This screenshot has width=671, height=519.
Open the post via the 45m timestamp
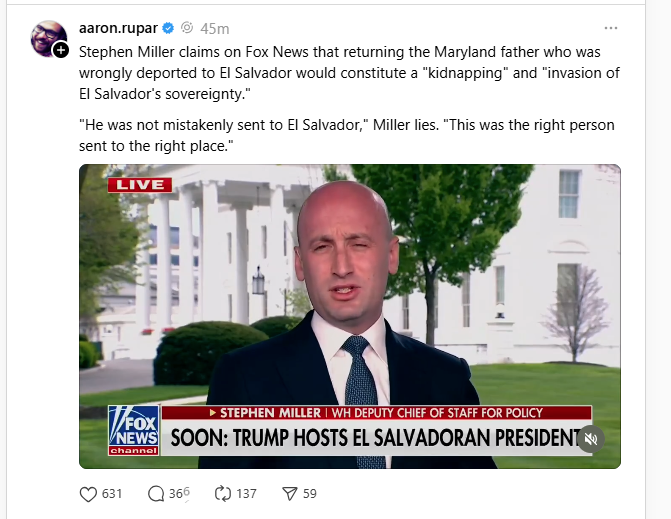(215, 29)
